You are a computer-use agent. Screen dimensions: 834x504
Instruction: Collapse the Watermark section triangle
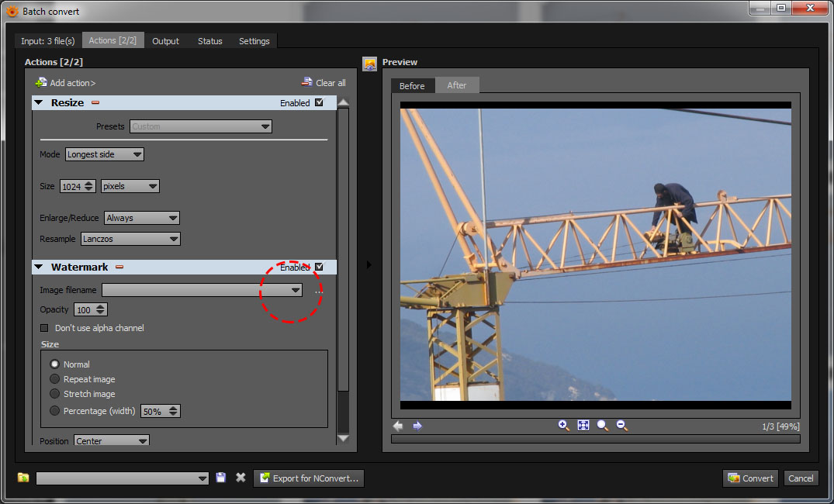(x=38, y=267)
